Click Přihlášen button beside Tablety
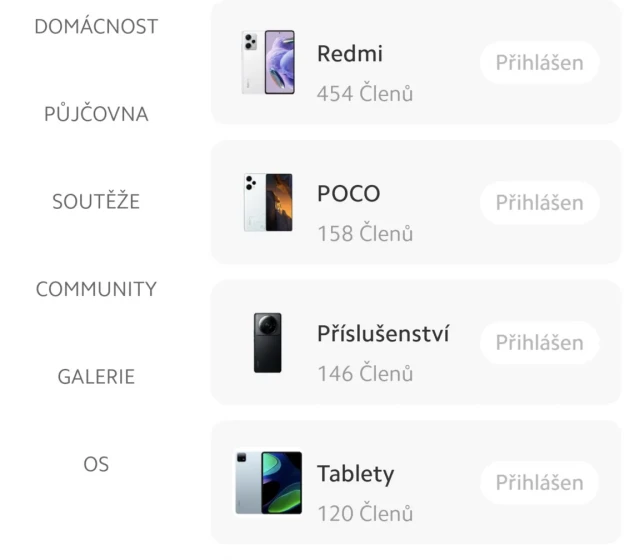Viewport: 640px width, 560px height. coord(539,482)
